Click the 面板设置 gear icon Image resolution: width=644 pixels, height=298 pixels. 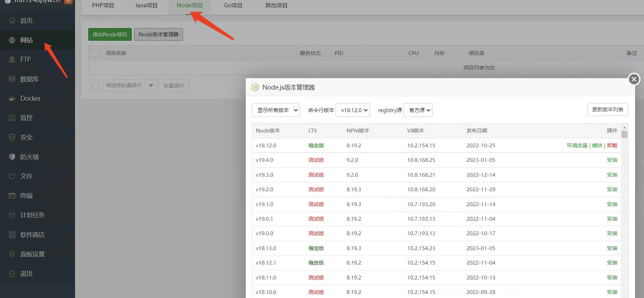coord(12,254)
